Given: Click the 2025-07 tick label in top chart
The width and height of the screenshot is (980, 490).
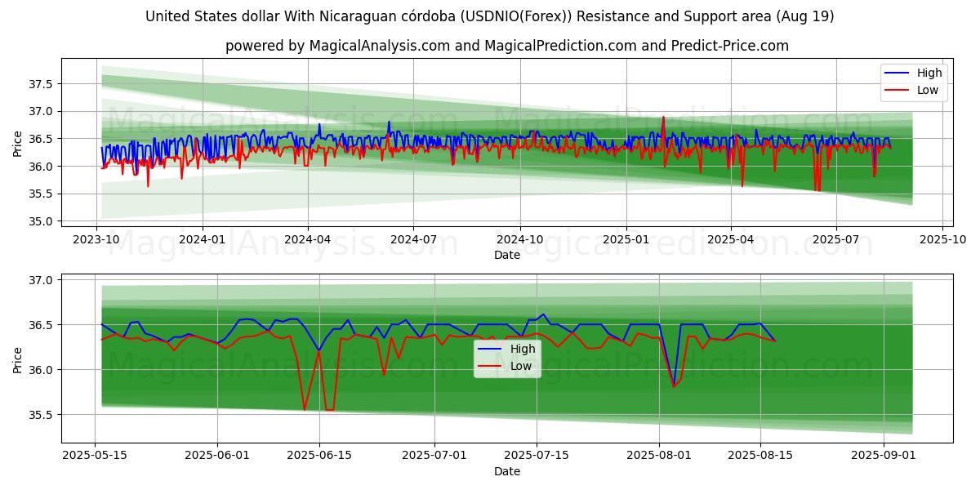Looking at the screenshot, I should click(836, 239).
